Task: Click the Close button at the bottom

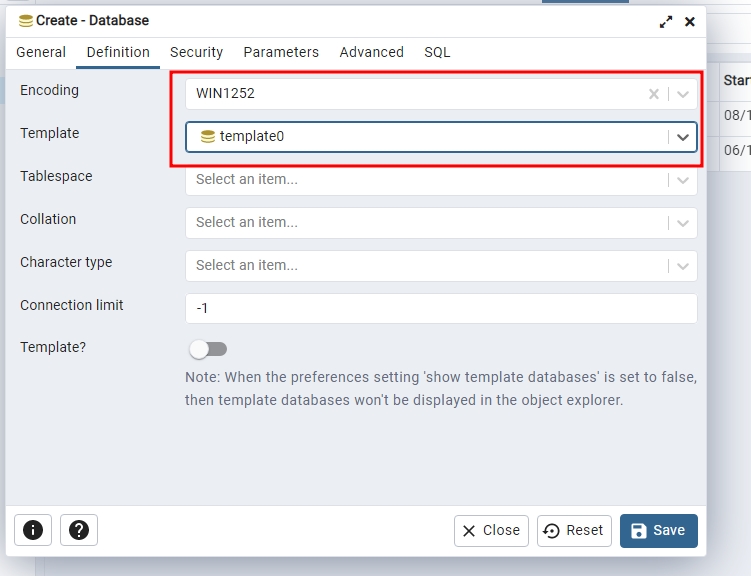Action: click(491, 530)
